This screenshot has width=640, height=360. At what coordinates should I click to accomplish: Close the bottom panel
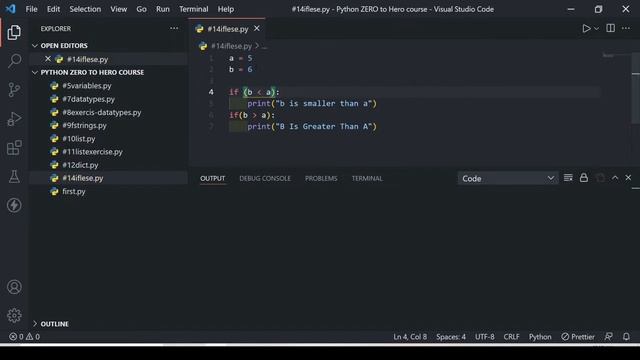click(628, 178)
